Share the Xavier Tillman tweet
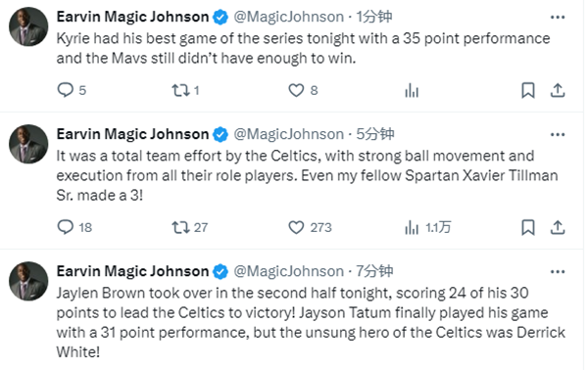Viewport: 588px width, 370px height. pos(558,227)
